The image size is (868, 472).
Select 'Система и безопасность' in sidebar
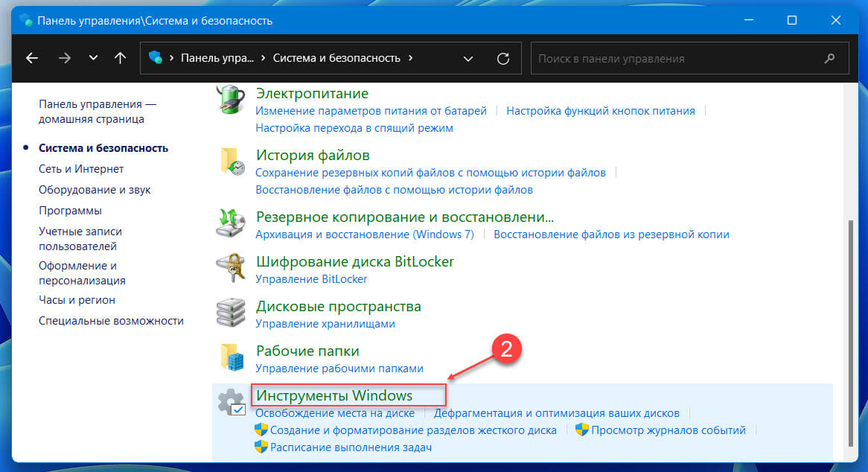[103, 147]
